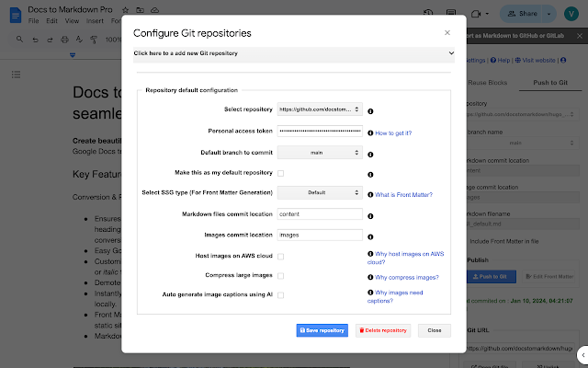
Task: Expand Click here to add new Git repository
Action: tap(294, 53)
